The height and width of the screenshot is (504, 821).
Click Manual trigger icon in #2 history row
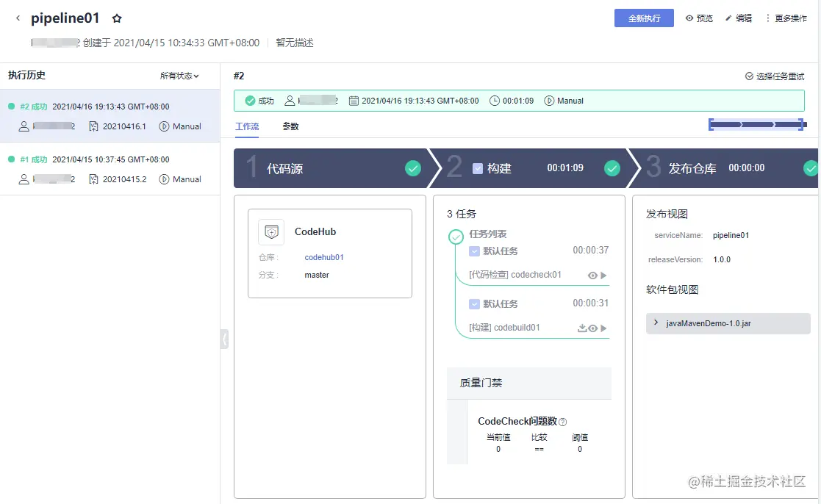[x=164, y=126]
